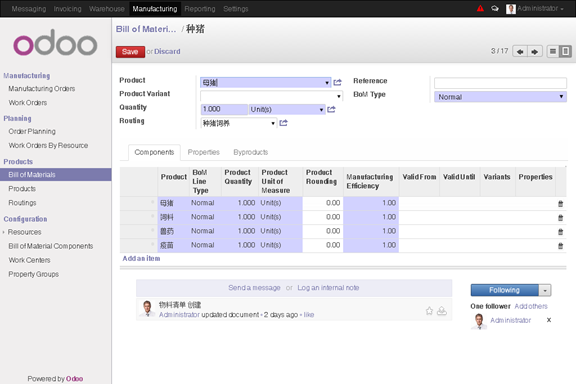
Task: Go back via Bill of Materi... breadcrumb
Action: (x=146, y=29)
